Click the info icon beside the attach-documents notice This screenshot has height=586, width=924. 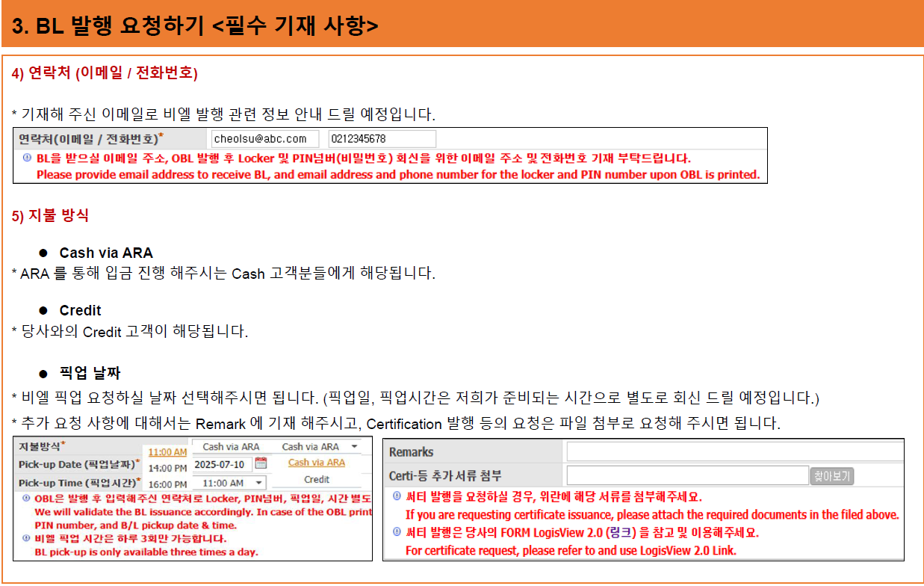pos(397,496)
